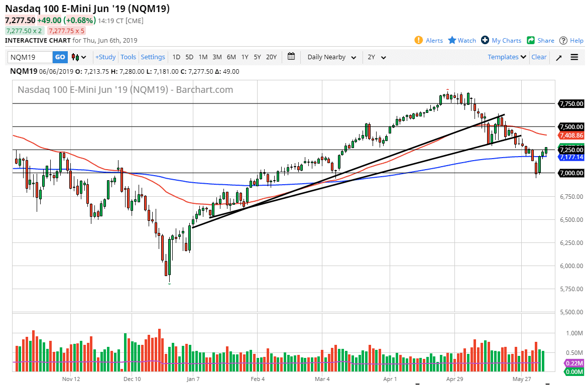This screenshot has width=588, height=385.
Task: Open the Tools menu
Action: point(128,57)
